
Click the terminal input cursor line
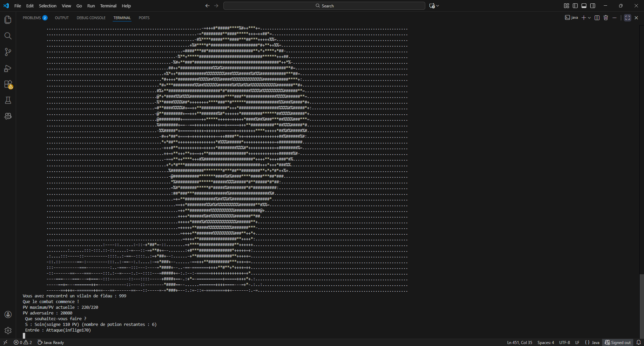coord(24,336)
